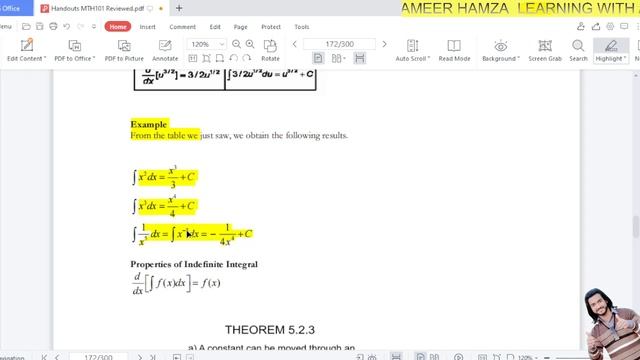Viewport: 640px width, 360px height.
Task: Select single page view mode
Action: coord(318,58)
